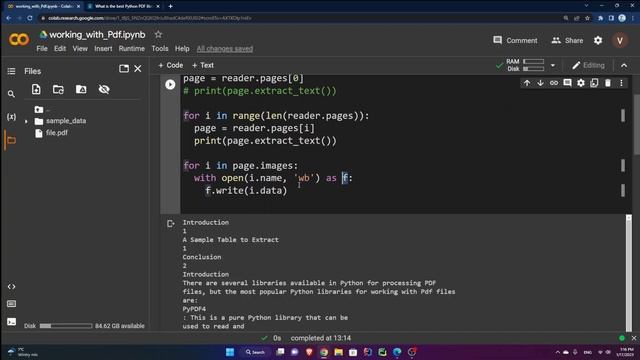Open the Command palette icon
Viewport: 640px width, 360px height.
(x=11, y=304)
